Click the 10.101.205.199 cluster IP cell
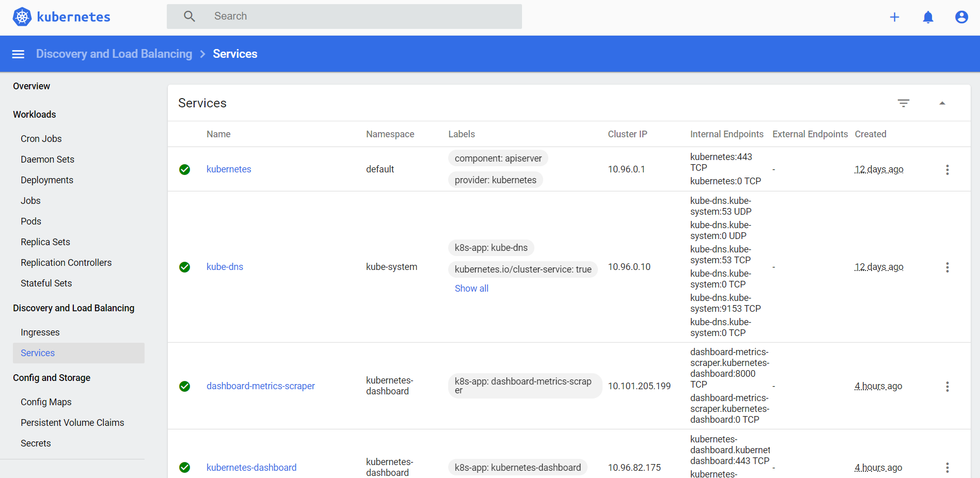The height and width of the screenshot is (478, 980). click(x=639, y=386)
